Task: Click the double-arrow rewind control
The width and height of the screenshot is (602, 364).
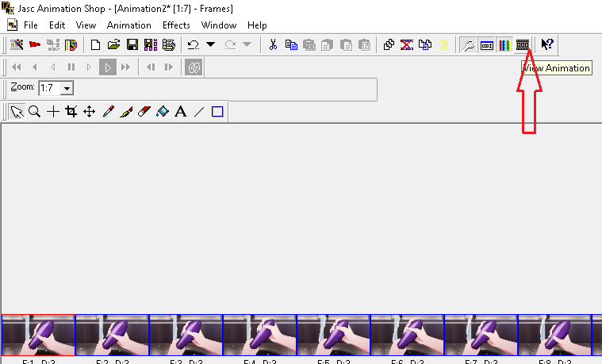Action: [16, 67]
